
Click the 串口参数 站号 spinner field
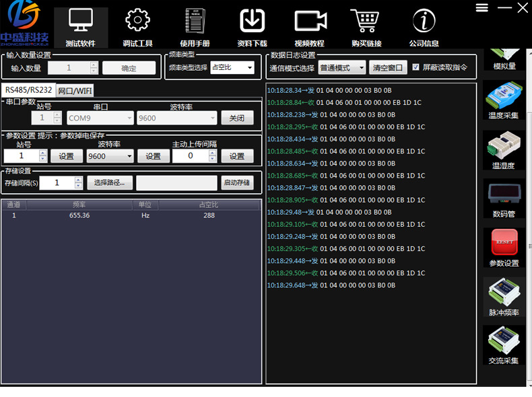46,118
